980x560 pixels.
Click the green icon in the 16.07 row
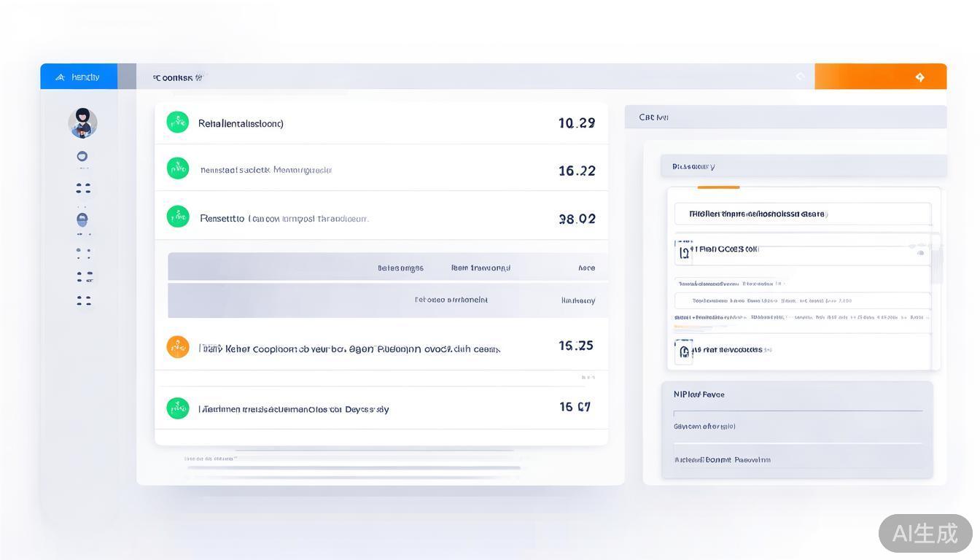coord(177,408)
